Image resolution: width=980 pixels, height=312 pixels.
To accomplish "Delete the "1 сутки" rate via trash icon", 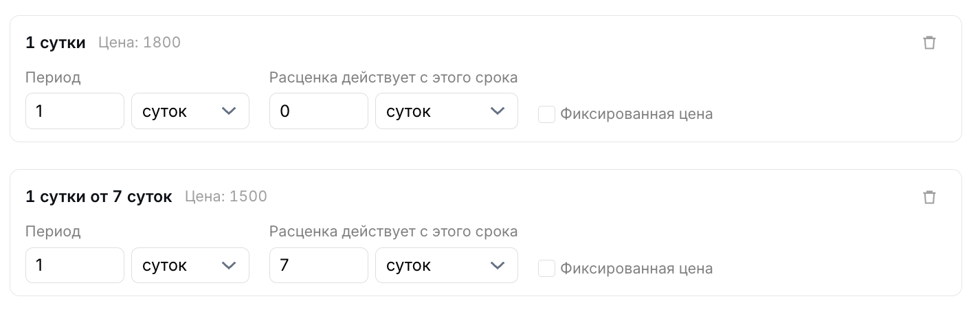I will (x=929, y=43).
